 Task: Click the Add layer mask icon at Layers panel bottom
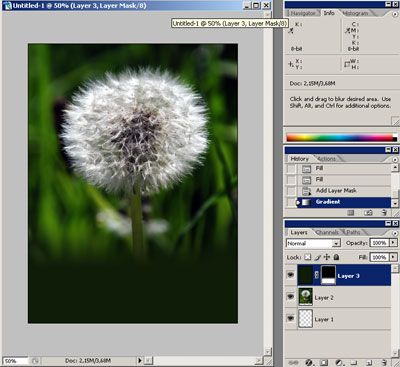pos(323,362)
